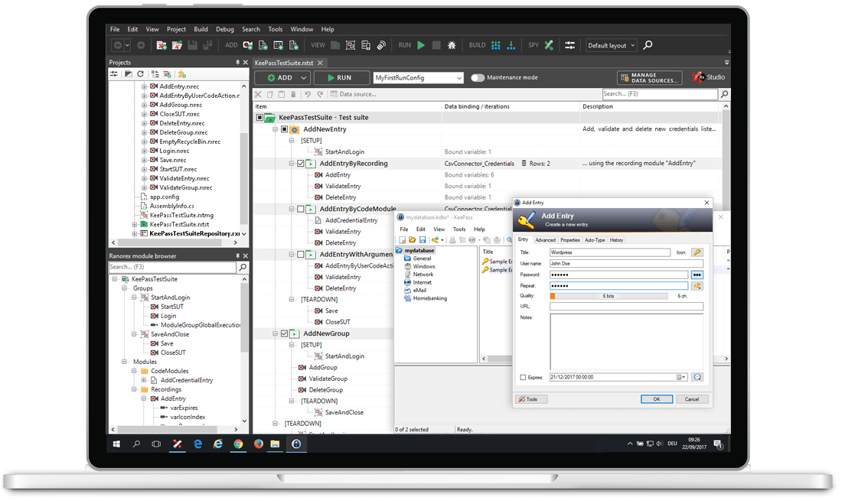Click the Record module icon next to ADD

247,46
